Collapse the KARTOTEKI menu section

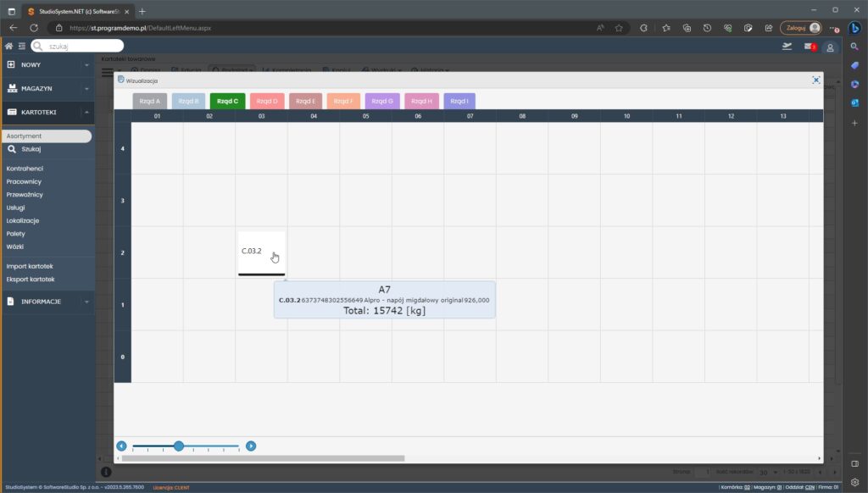click(47, 112)
